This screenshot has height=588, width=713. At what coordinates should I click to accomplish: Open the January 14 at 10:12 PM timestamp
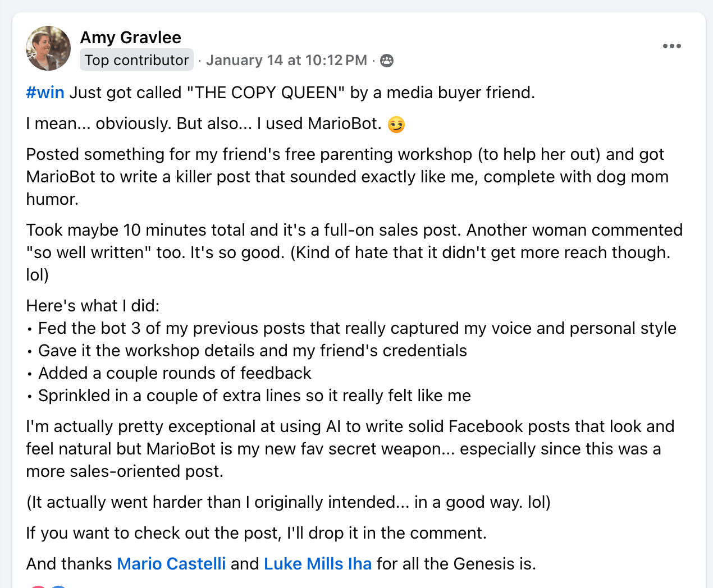tap(286, 61)
